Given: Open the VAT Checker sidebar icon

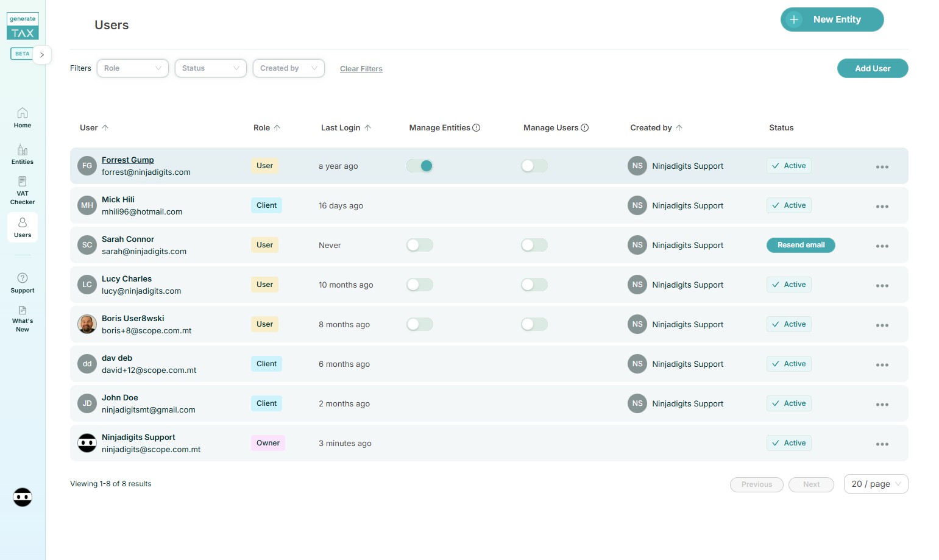Looking at the screenshot, I should click(23, 182).
